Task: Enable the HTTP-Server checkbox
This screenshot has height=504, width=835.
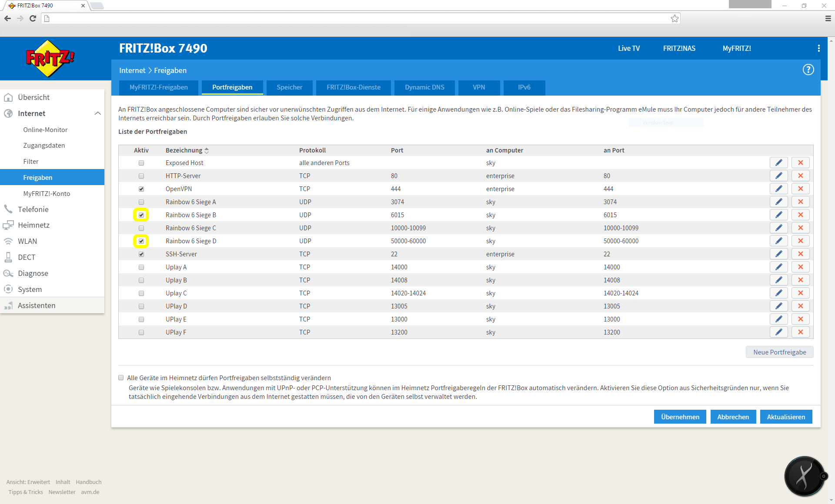Action: coord(141,176)
